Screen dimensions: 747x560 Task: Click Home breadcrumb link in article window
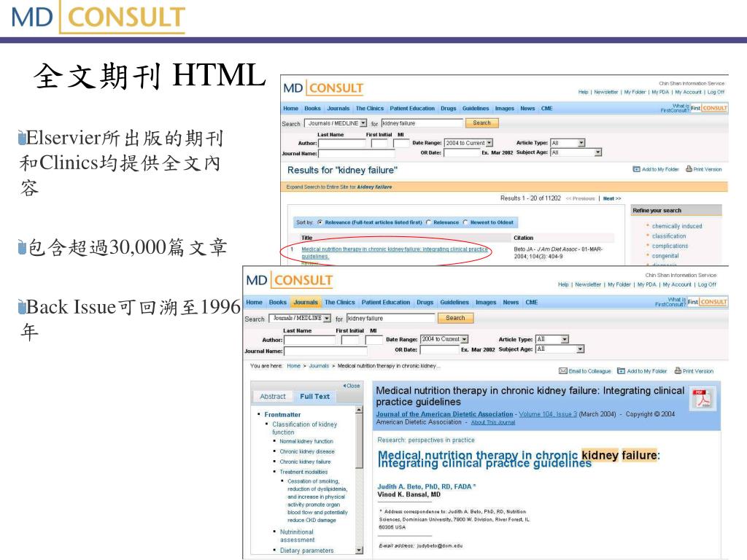(x=293, y=366)
